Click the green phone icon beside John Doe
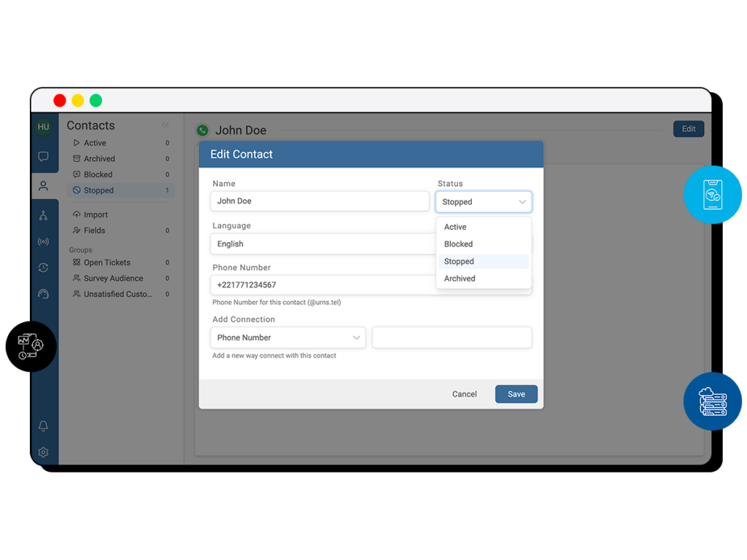Image resolution: width=747 pixels, height=560 pixels. [203, 130]
